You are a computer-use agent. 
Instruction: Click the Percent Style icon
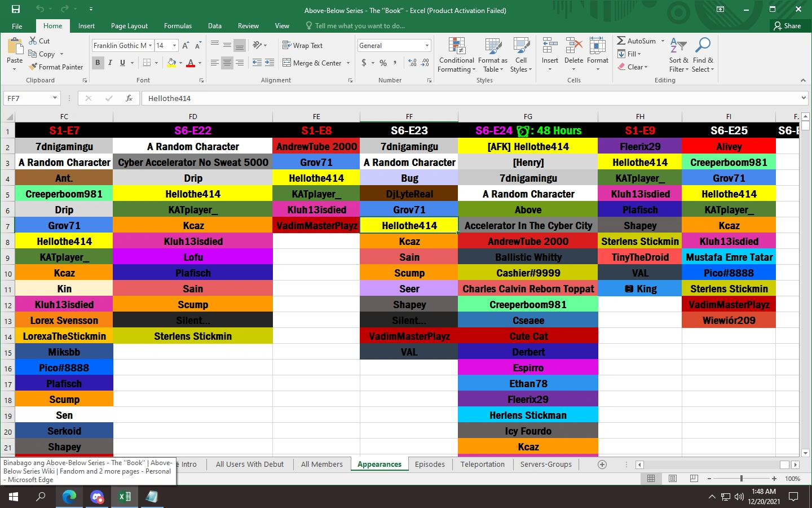coord(383,63)
